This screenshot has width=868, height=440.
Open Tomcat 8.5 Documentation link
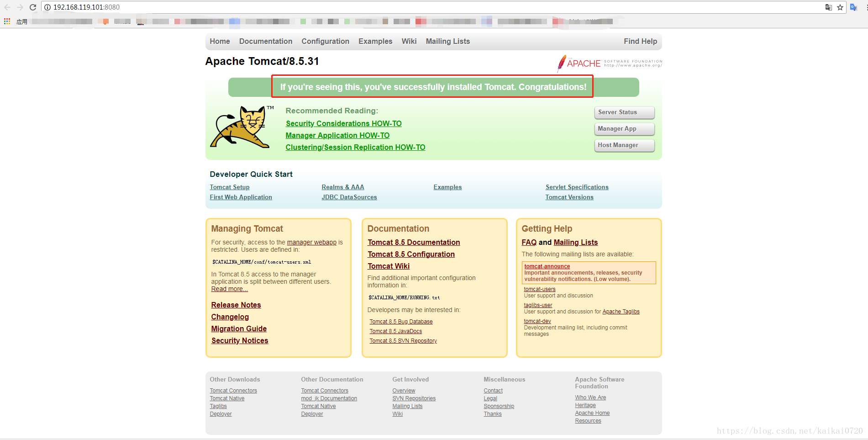click(x=414, y=242)
